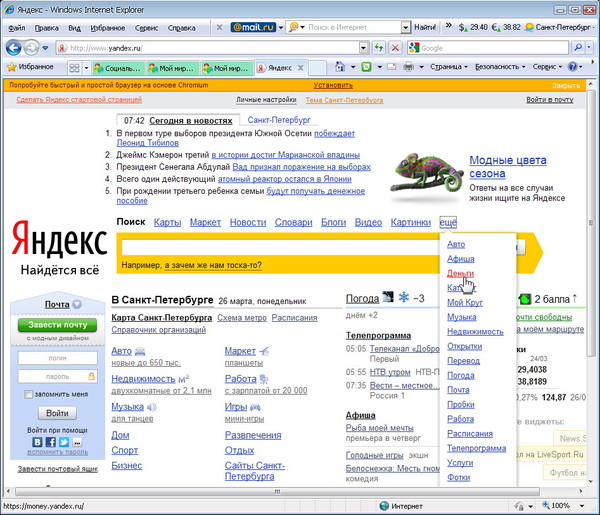Image resolution: width=600 pixels, height=515 pixels.
Task: Click the Санкт-Петербург news tab
Action: click(x=279, y=120)
